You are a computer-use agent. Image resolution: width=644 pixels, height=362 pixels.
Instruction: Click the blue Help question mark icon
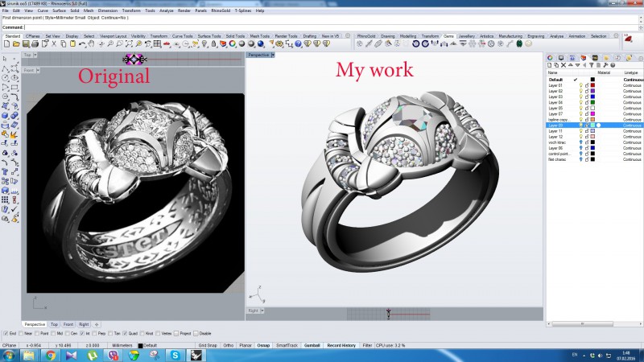(x=298, y=43)
